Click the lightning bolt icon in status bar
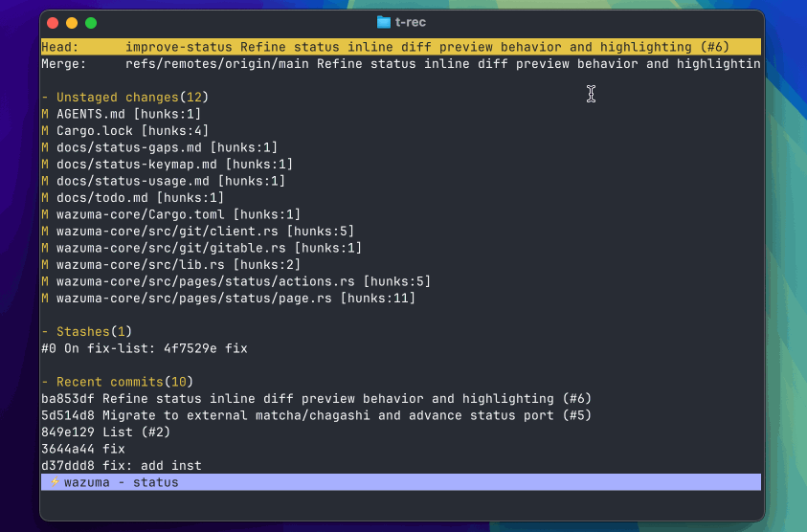 (55, 482)
